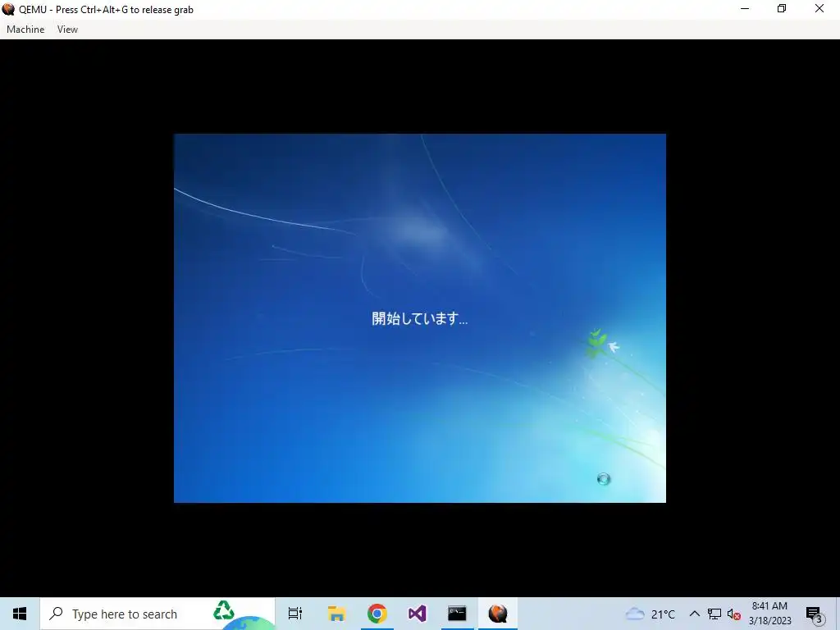
Task: Close the QEMU window
Action: [x=819, y=8]
